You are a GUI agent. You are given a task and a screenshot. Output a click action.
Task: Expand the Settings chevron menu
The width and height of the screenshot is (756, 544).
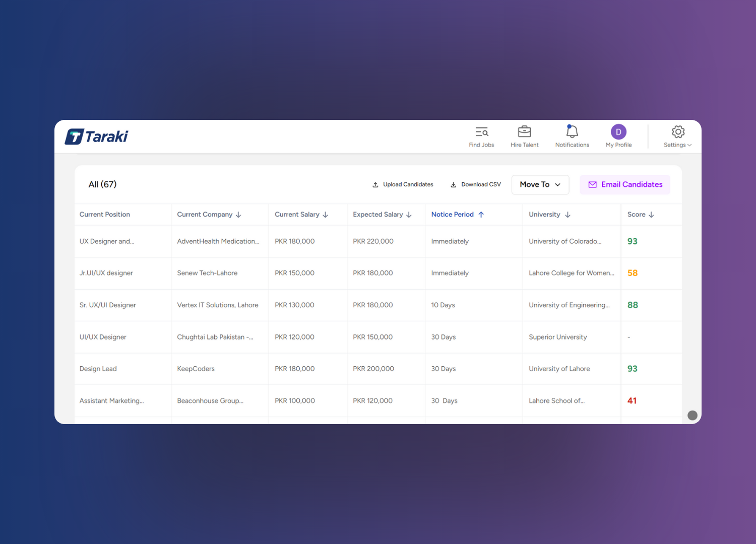[689, 145]
